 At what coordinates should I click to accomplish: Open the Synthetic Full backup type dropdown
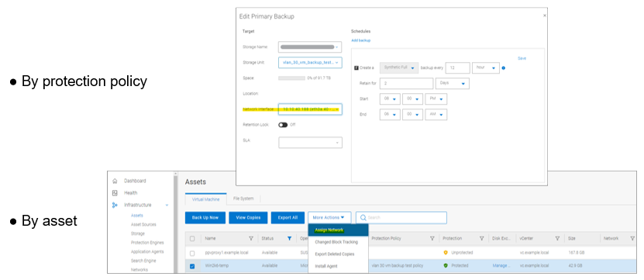coord(399,67)
